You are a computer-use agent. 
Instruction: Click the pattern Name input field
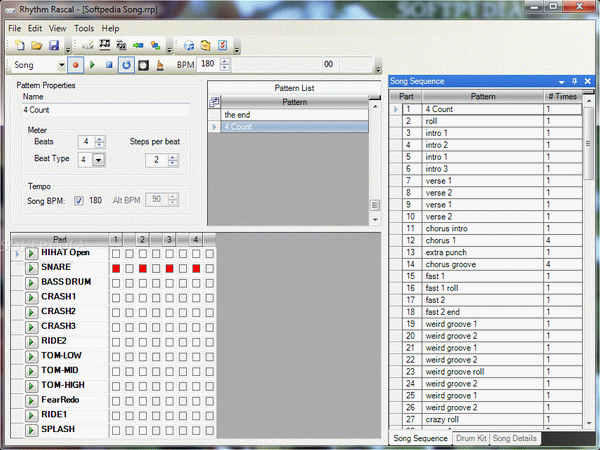point(104,112)
